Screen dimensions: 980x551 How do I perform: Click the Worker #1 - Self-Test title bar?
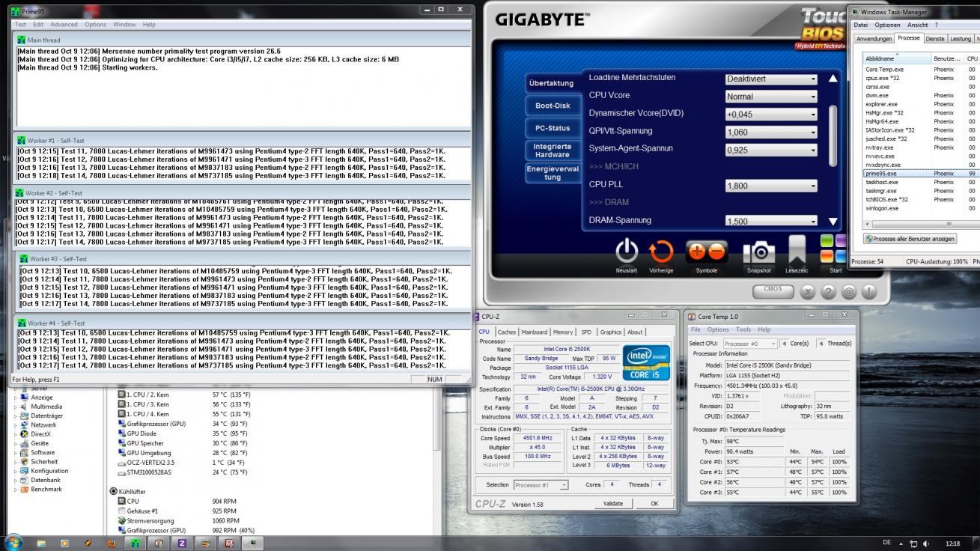243,140
